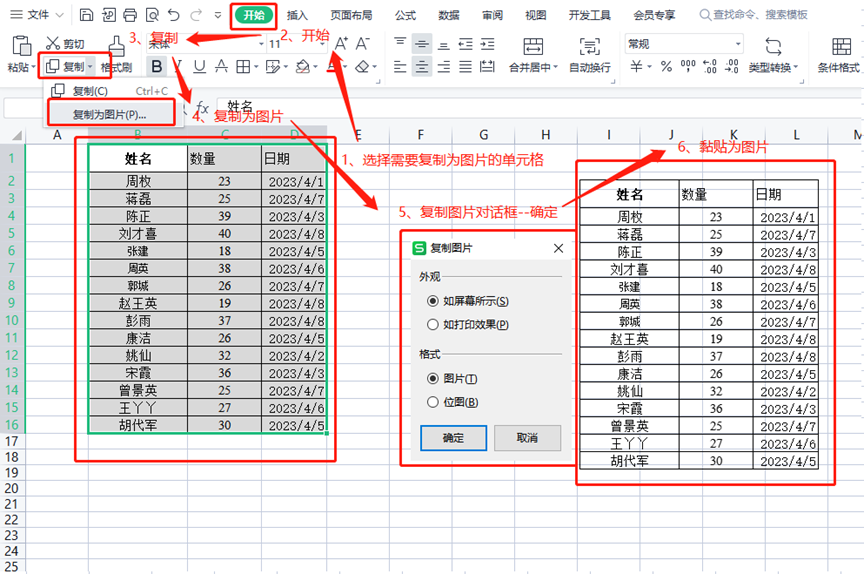Toggle Bold formatting
864x574 pixels.
[x=156, y=67]
